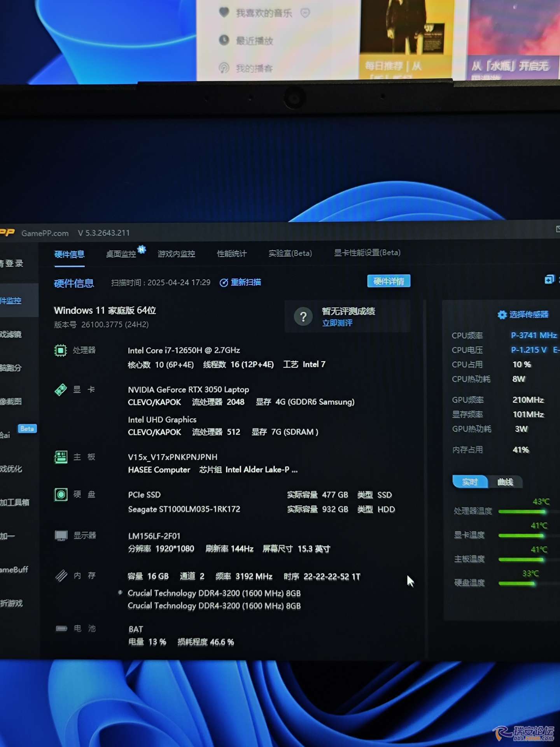560x747 pixels.
Task: Click the graphics card icon
Action: 61,390
